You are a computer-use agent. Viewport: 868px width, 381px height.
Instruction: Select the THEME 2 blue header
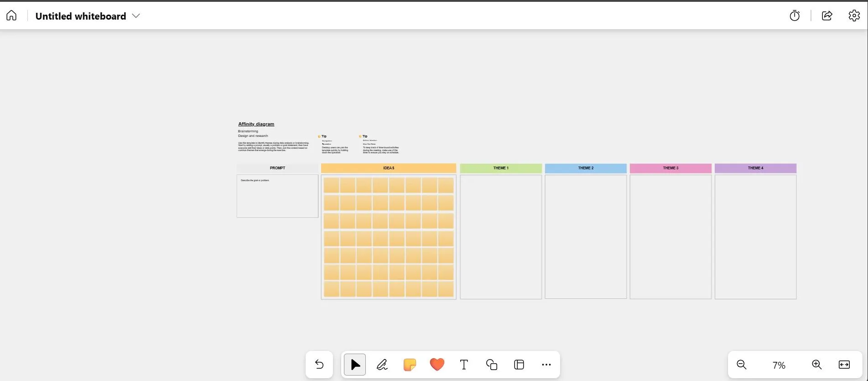click(586, 168)
